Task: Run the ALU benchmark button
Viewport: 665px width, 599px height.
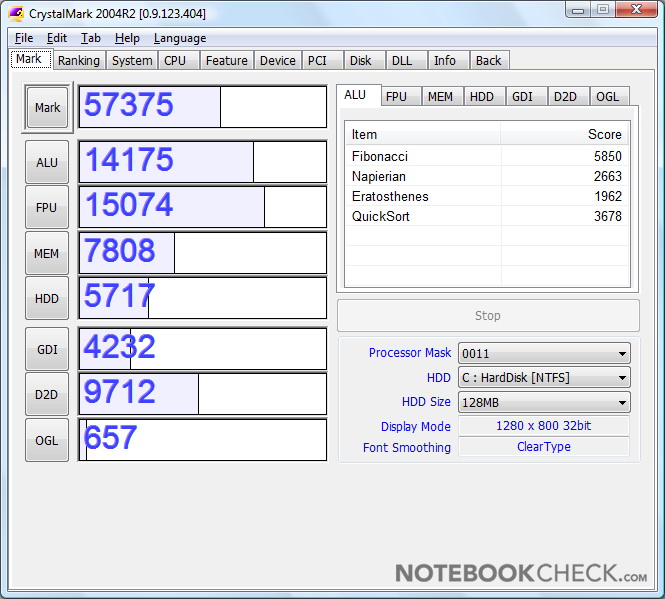Action: pos(47,162)
